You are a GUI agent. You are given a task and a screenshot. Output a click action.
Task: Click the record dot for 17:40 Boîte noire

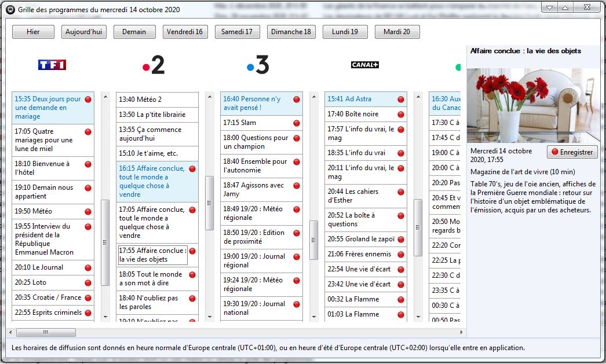401,114
